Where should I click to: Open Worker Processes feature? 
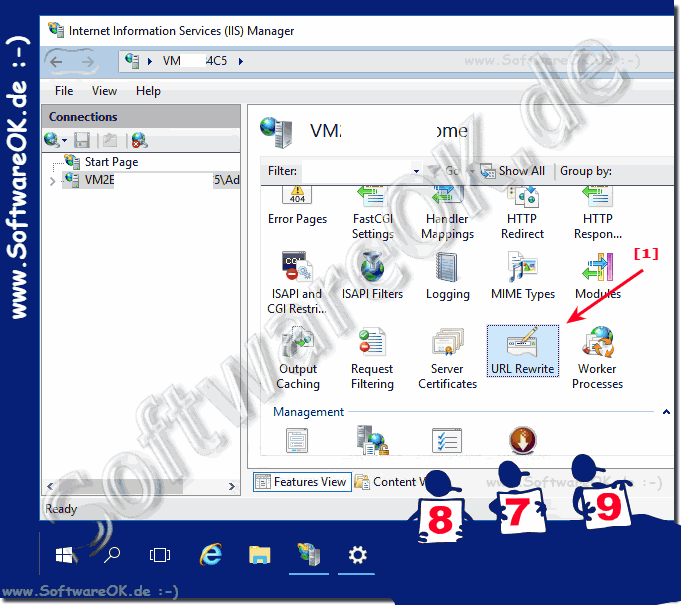(x=598, y=358)
